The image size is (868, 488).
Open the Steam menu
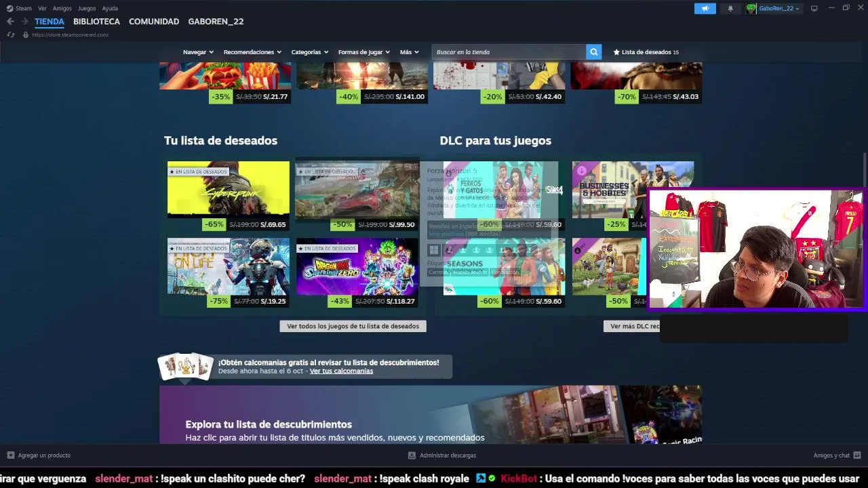click(x=24, y=8)
